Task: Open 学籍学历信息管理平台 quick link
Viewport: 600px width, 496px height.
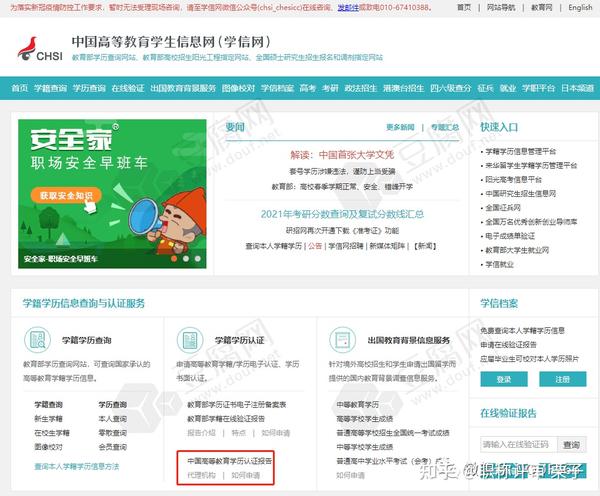Action: click(520, 151)
